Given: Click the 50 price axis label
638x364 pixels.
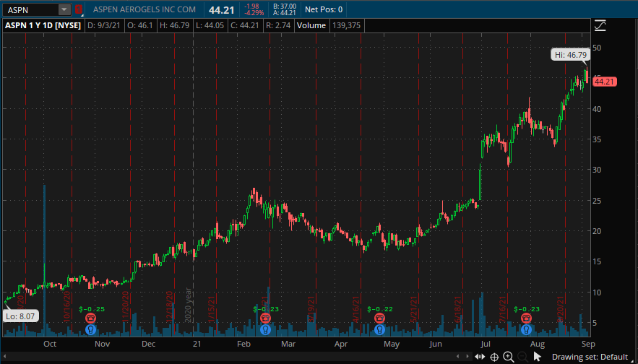Looking at the screenshot, I should click(598, 48).
